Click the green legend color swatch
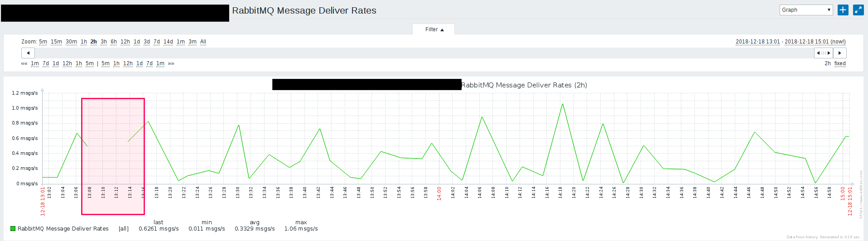868x241 pixels. click(13, 229)
